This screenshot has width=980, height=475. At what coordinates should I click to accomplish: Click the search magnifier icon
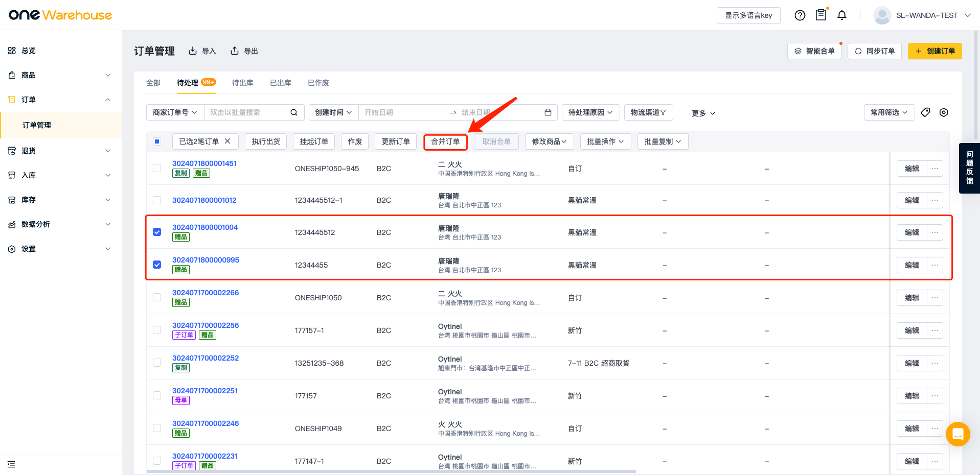tap(294, 112)
